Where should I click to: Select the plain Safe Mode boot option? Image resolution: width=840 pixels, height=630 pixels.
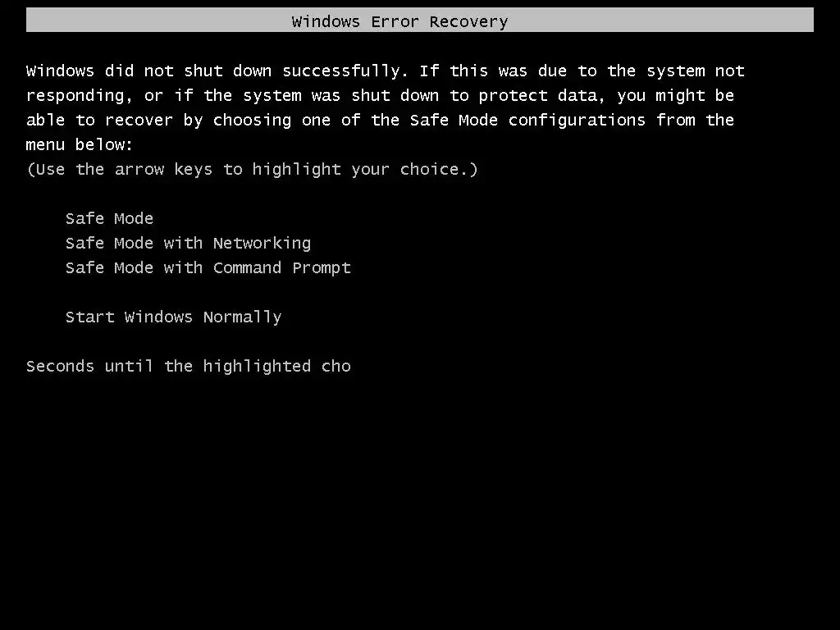click(109, 218)
